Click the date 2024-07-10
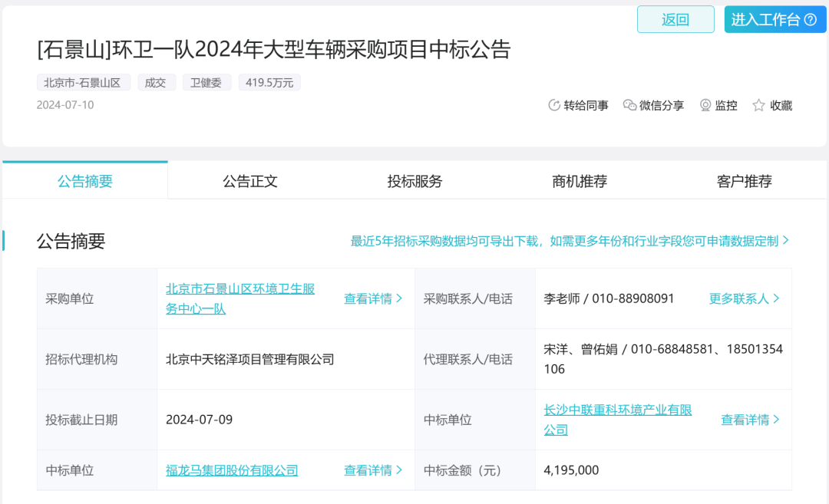 coord(65,104)
